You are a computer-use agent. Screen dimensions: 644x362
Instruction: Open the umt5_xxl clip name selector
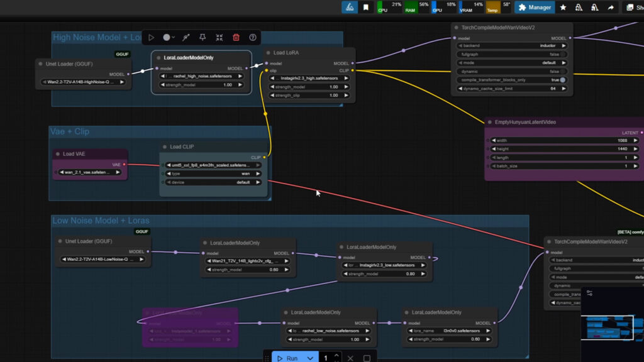coord(212,165)
